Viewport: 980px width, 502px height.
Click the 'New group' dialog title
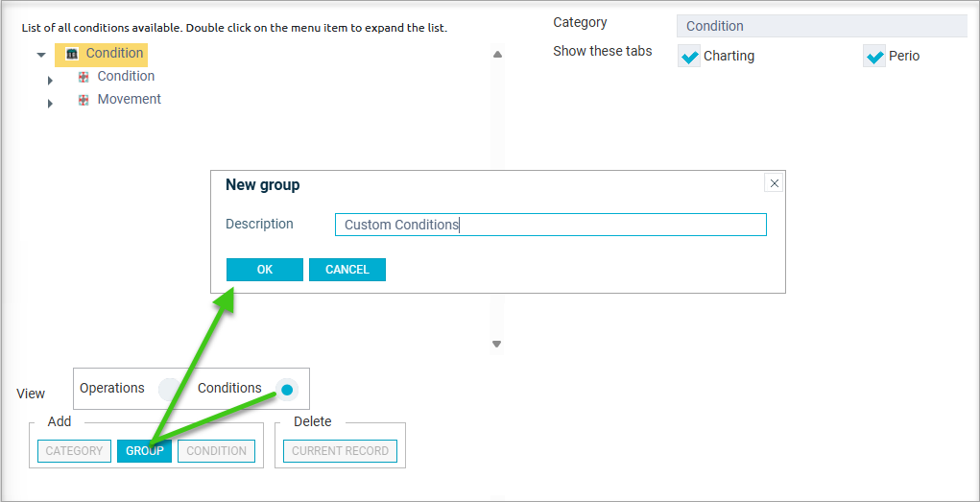(262, 185)
